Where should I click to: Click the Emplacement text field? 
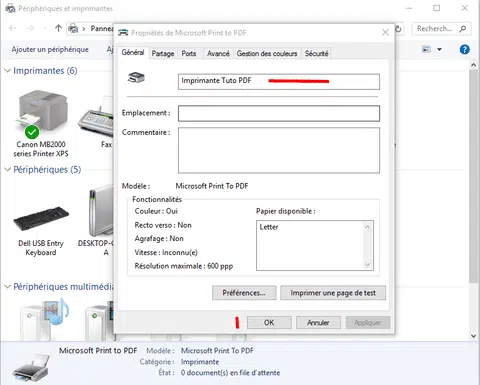click(x=279, y=113)
